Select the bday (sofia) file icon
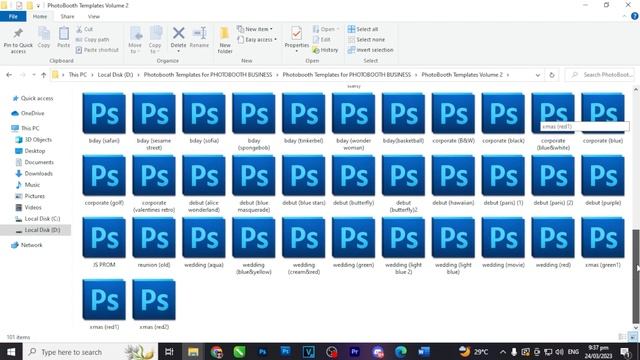 point(204,113)
